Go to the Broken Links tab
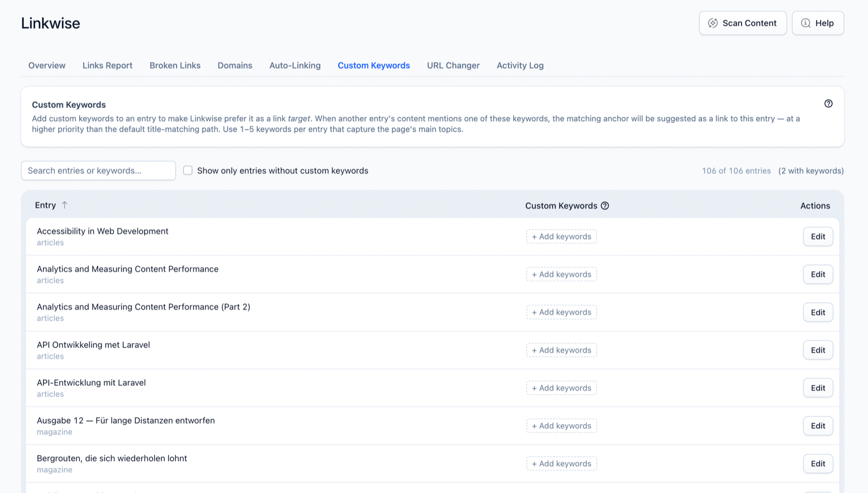Screen dimensions: 868x493 point(175,66)
